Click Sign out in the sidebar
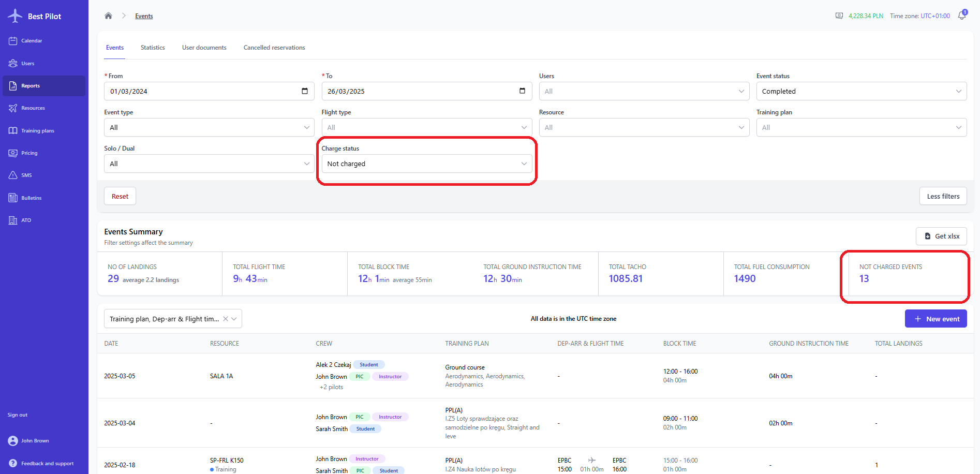Image resolution: width=980 pixels, height=474 pixels. coord(18,415)
